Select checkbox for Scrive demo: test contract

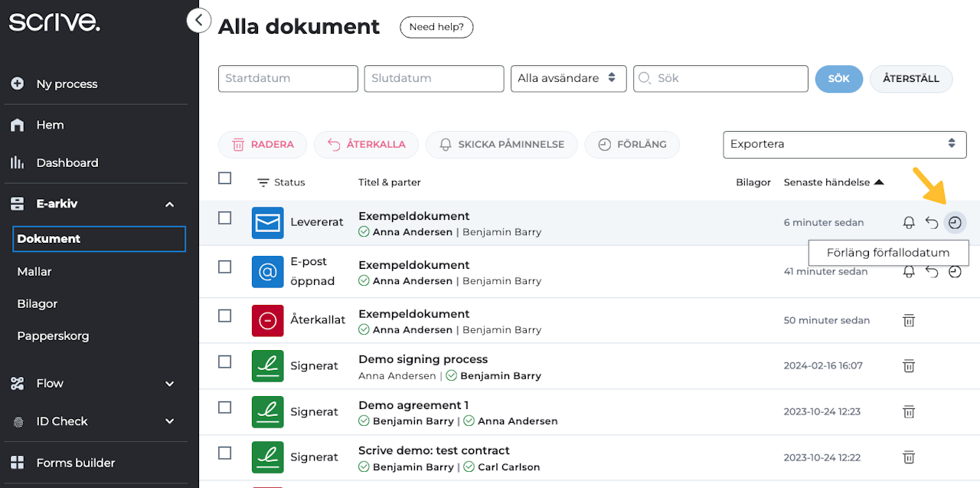224,453
